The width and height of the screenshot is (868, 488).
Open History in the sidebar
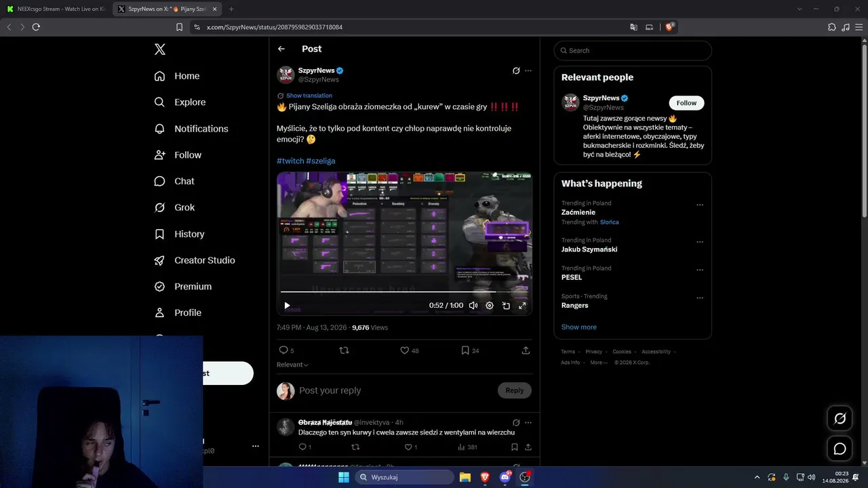click(x=179, y=234)
